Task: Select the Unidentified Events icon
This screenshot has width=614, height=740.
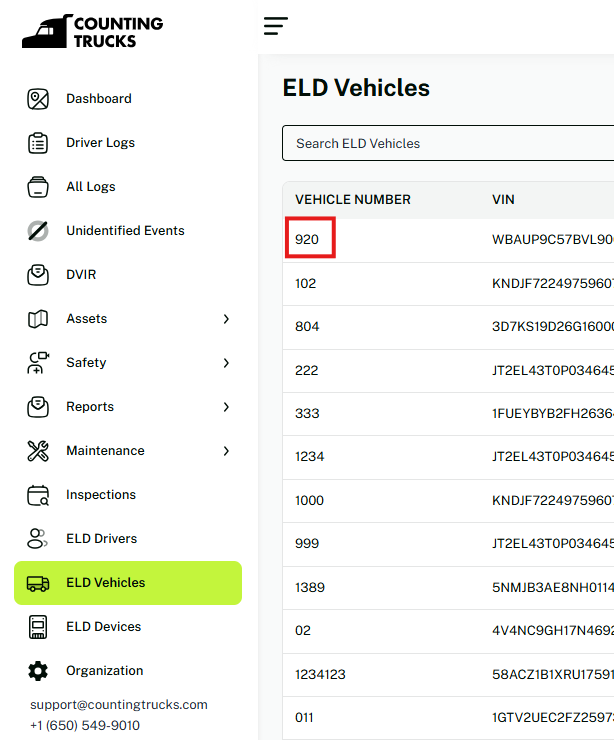Action: point(38,231)
